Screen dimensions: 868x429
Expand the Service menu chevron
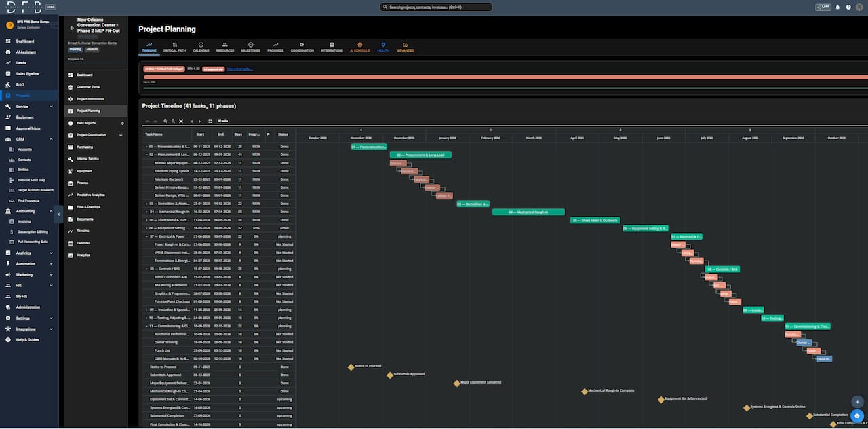pos(51,107)
